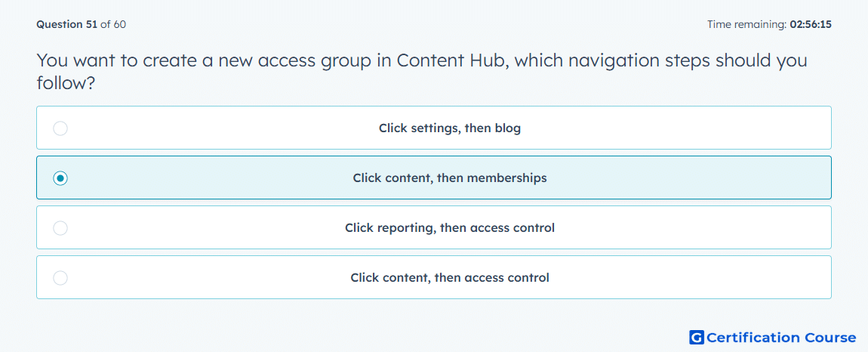868x352 pixels.
Task: Click the 'of 60' question total
Action: point(113,24)
